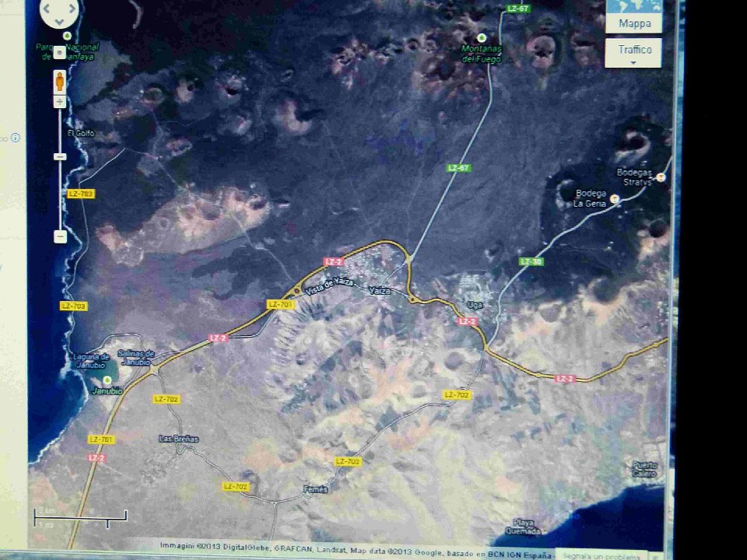This screenshot has height=560, width=747.
Task: Click the El Golfo place label
Action: click(81, 133)
